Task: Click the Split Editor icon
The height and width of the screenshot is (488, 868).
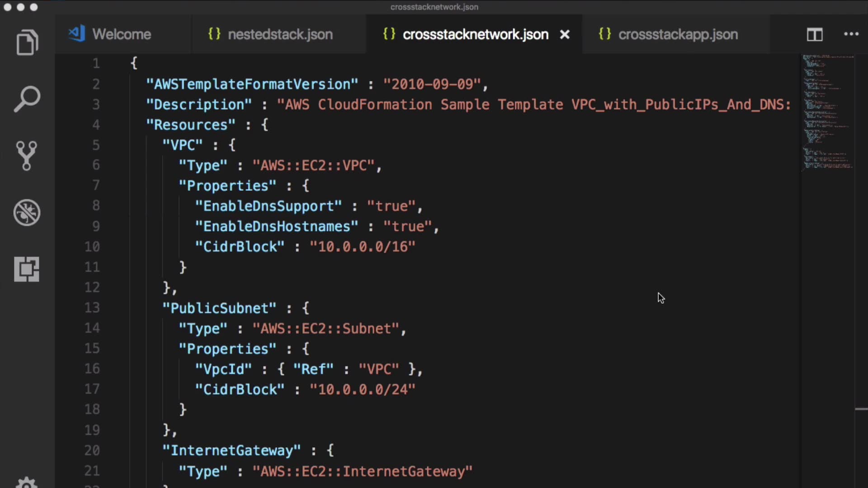Action: click(x=815, y=34)
